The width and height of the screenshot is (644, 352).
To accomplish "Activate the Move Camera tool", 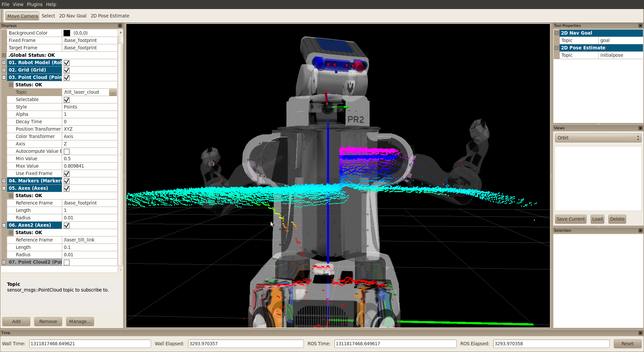I will click(x=22, y=16).
